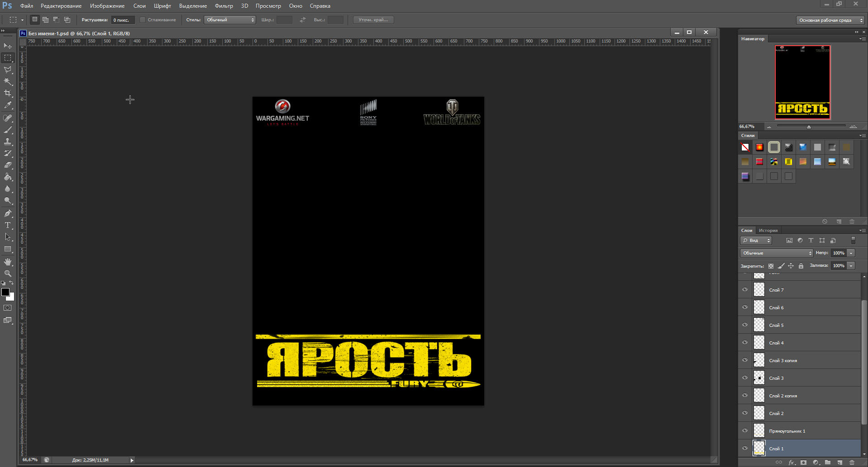Open the Выделение menu
Screen dimensions: 868x467
[193, 6]
